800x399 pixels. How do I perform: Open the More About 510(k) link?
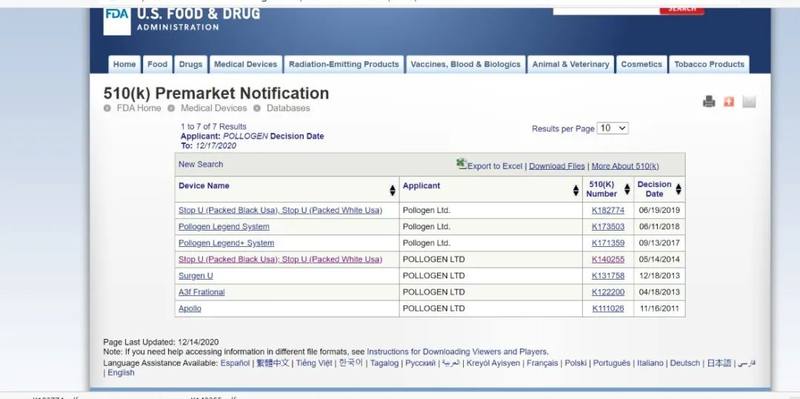click(x=625, y=166)
